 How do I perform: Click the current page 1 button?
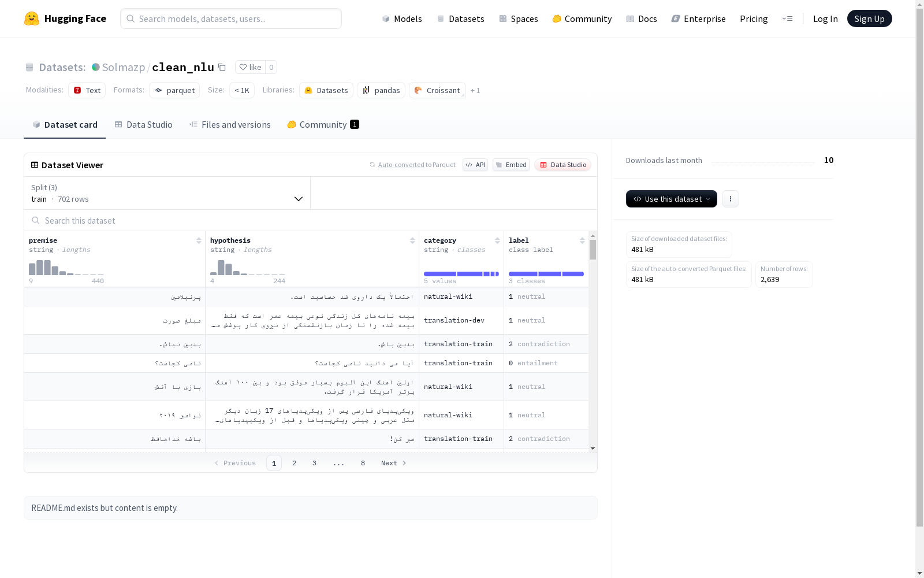click(274, 463)
